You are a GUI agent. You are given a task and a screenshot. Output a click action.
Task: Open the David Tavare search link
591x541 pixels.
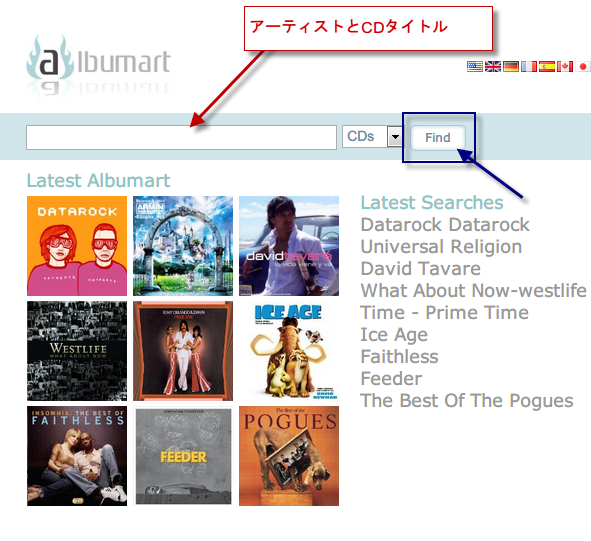coord(421,268)
